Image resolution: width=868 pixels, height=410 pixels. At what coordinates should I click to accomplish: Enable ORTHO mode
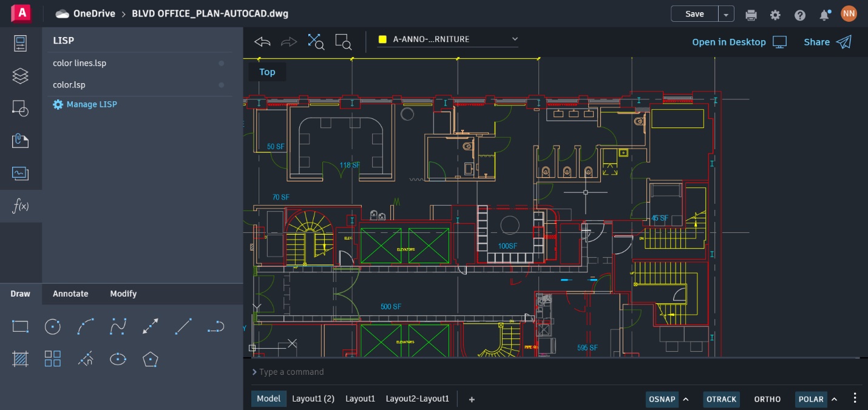tap(767, 399)
